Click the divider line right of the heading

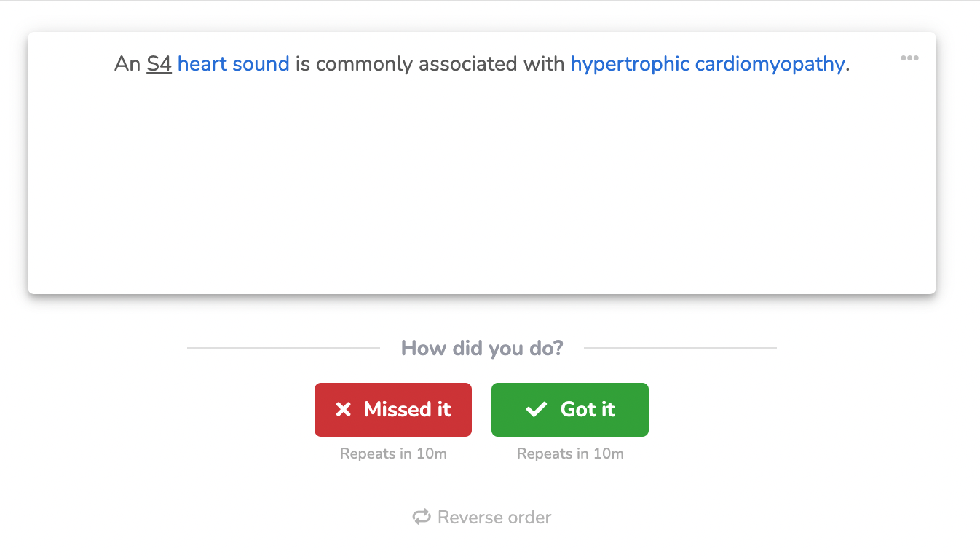coord(680,348)
